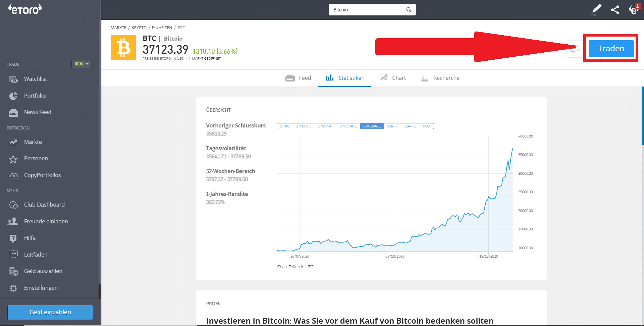Go to MÄRKTE breadcrumb link

coord(118,28)
